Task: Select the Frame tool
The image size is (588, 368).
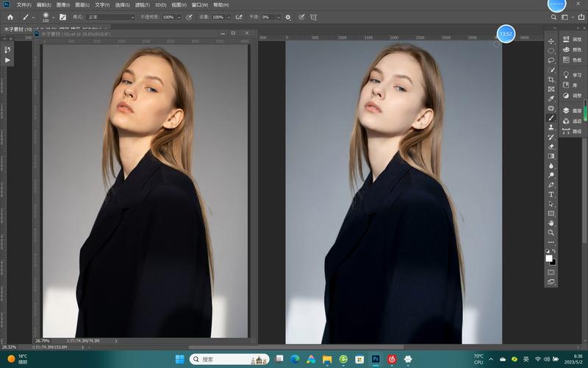Action: click(551, 89)
